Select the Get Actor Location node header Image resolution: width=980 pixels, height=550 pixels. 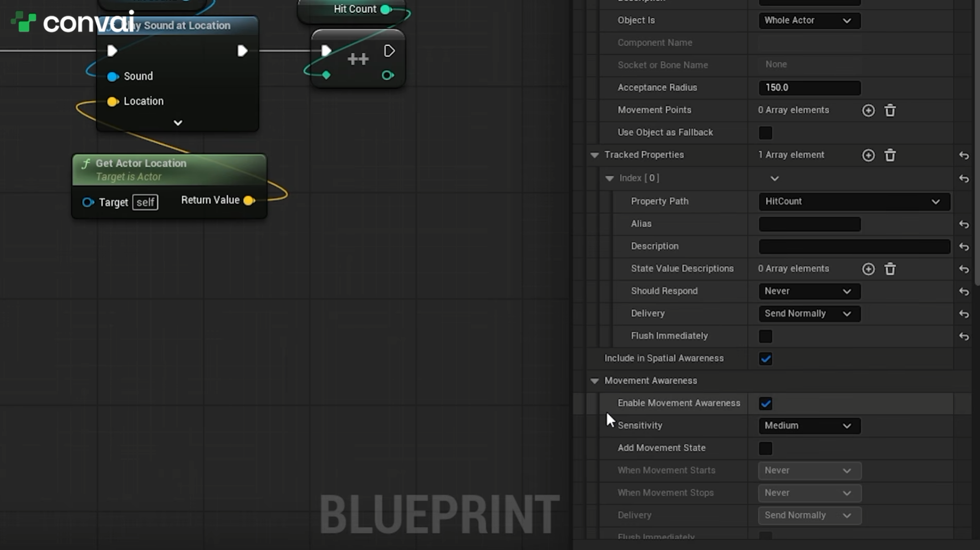tap(169, 170)
